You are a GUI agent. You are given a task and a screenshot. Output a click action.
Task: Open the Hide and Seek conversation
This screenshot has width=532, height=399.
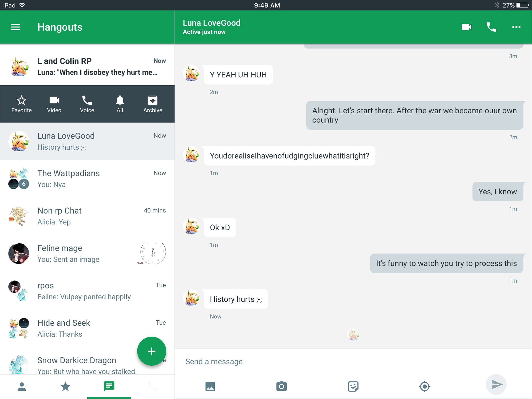click(x=87, y=328)
